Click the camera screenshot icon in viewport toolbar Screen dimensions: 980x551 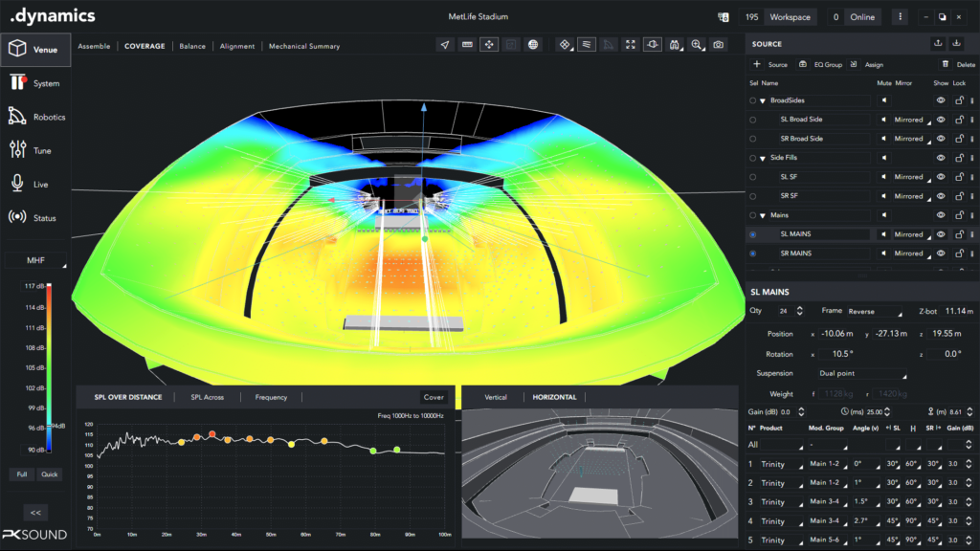click(719, 45)
